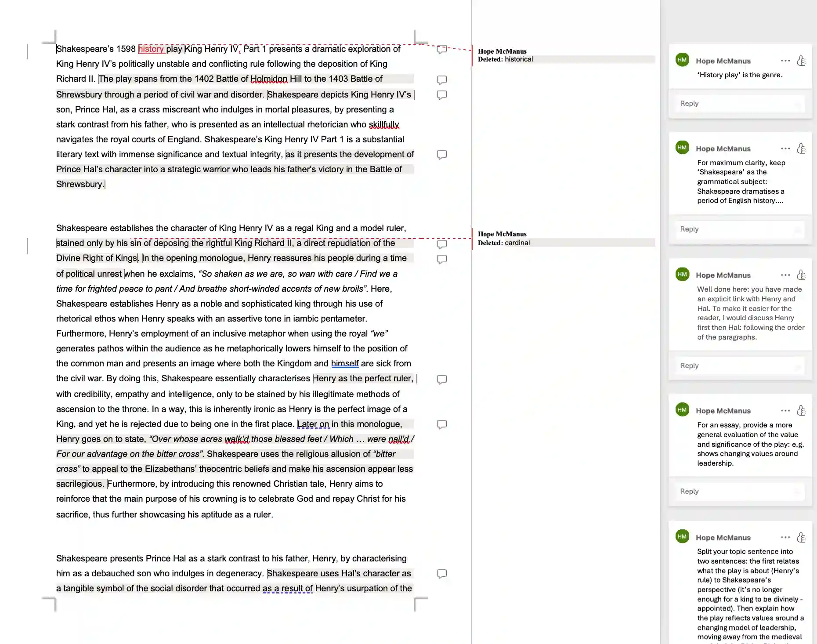This screenshot has height=644, width=817.
Task: Click Reply field under 'For maximum clarity' comment
Action: pyautogui.click(x=740, y=229)
